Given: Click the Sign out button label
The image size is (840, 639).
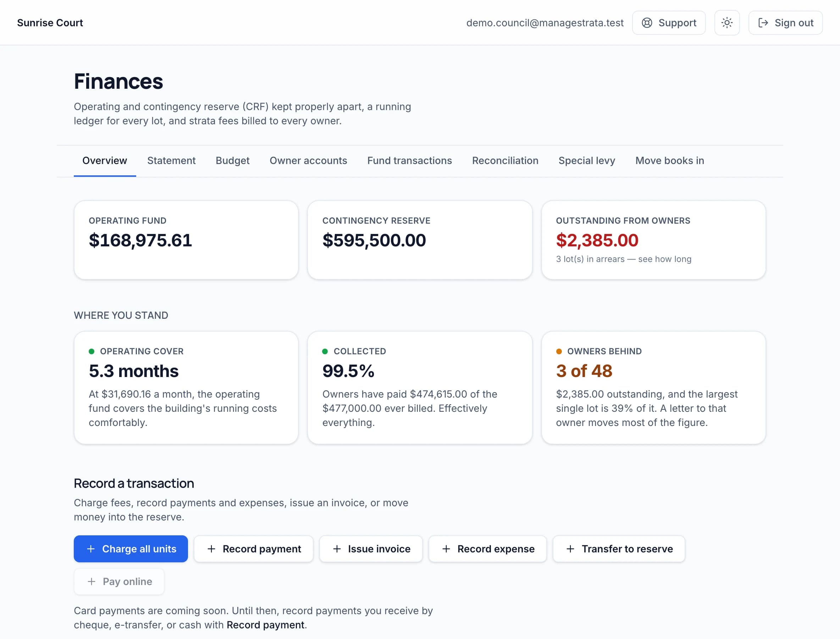Looking at the screenshot, I should pos(794,23).
